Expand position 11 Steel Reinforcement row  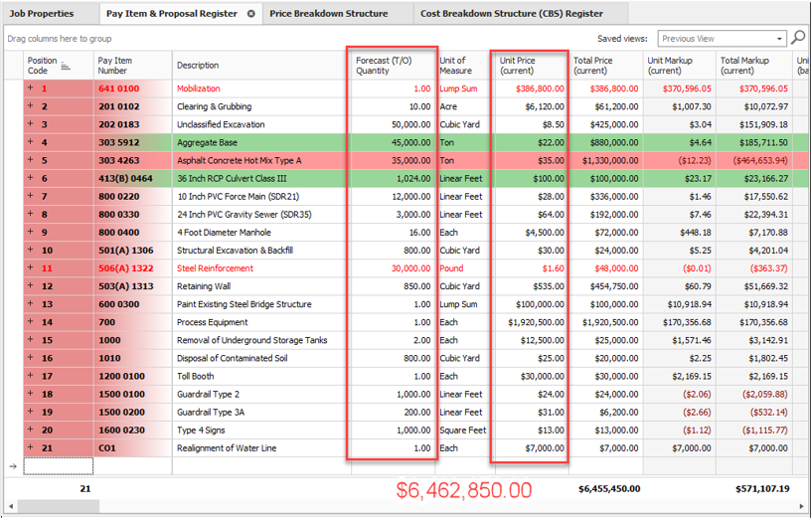click(x=31, y=268)
